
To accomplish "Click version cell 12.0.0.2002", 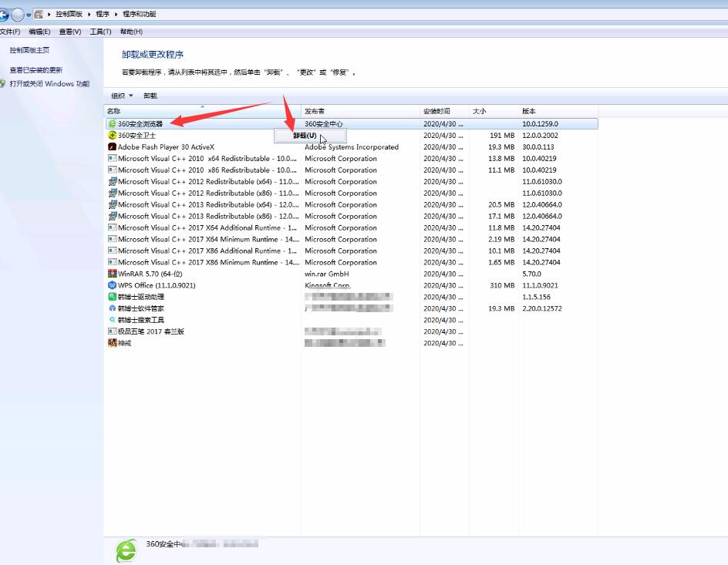I will pos(540,136).
